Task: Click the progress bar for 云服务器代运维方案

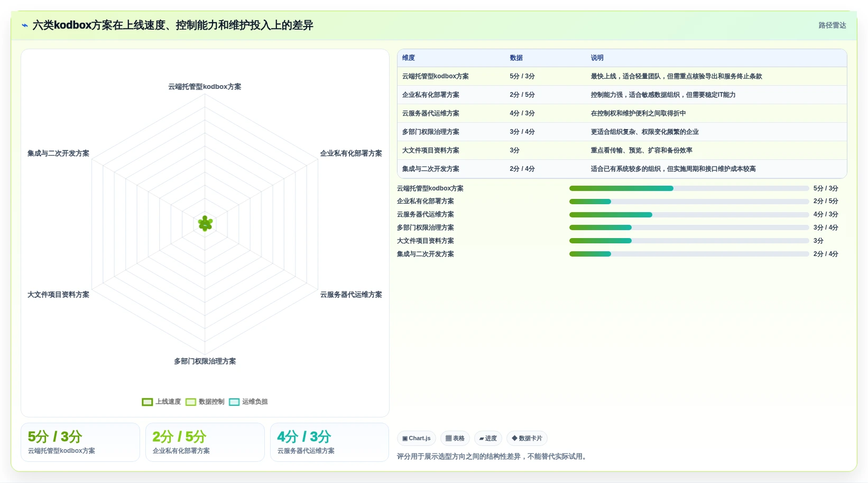Action: click(x=689, y=215)
